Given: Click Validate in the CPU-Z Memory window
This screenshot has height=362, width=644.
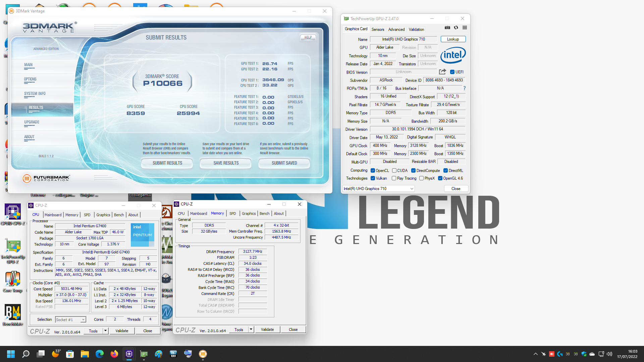Looking at the screenshot, I should [x=267, y=329].
